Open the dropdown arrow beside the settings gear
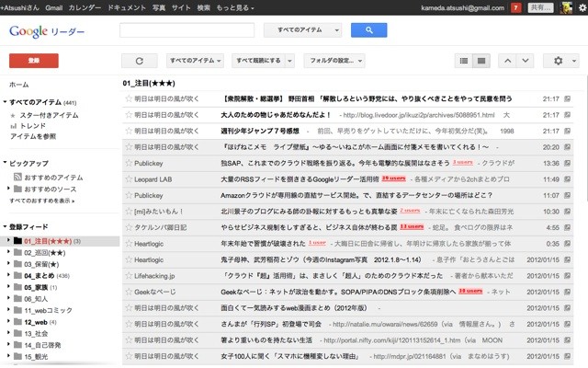The image size is (588, 368). [x=573, y=61]
